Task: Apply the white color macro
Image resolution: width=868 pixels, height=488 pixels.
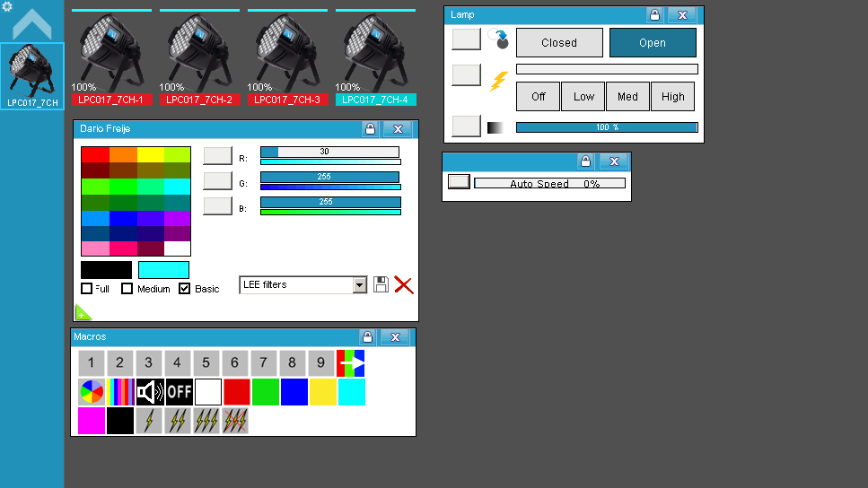Action: tap(208, 392)
